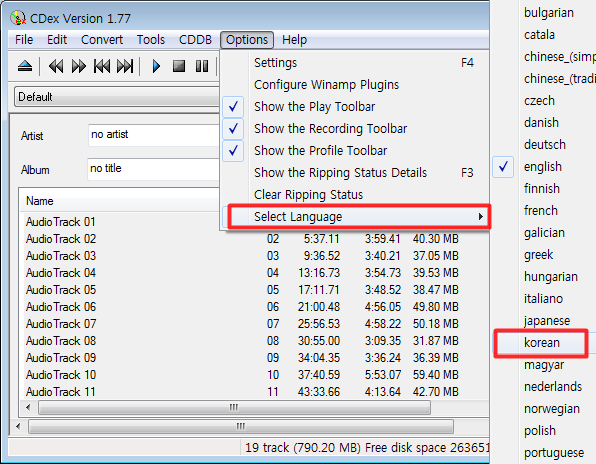Image resolution: width=596 pixels, height=464 pixels.
Task: Skip to previous track icon
Action: [102, 67]
